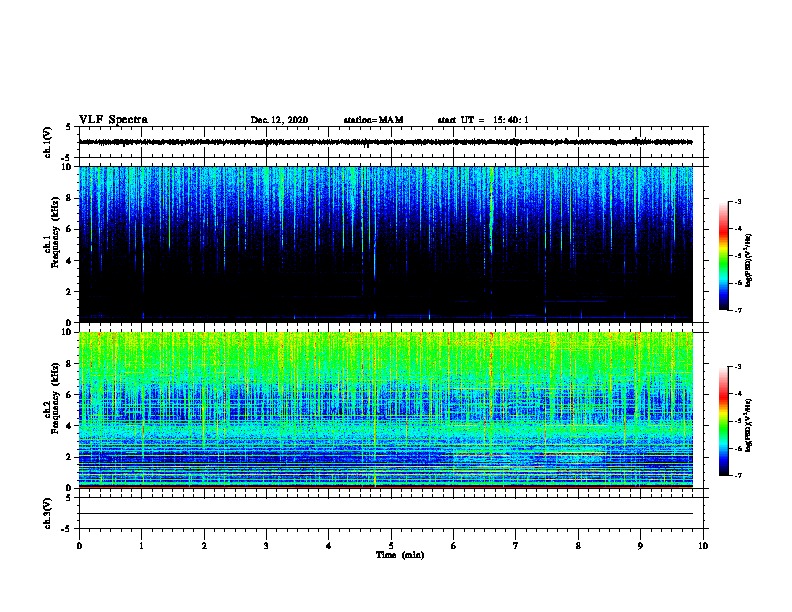Screen dimensions: 792x612
Task: Click the 'Time (min)' axis label
Action: pos(400,555)
